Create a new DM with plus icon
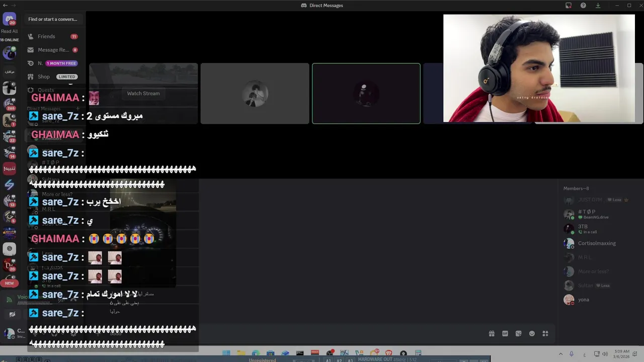The image size is (644, 362). (x=78, y=109)
